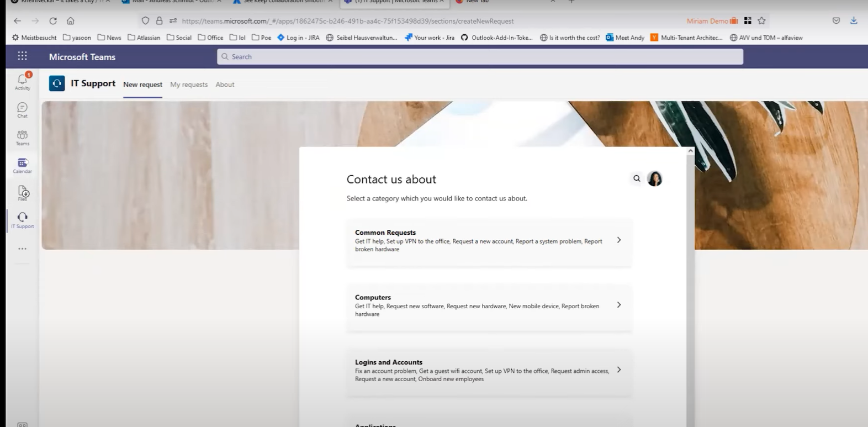Click the portal scrollbar up arrow
Image resolution: width=868 pixels, height=427 pixels.
[x=690, y=151]
